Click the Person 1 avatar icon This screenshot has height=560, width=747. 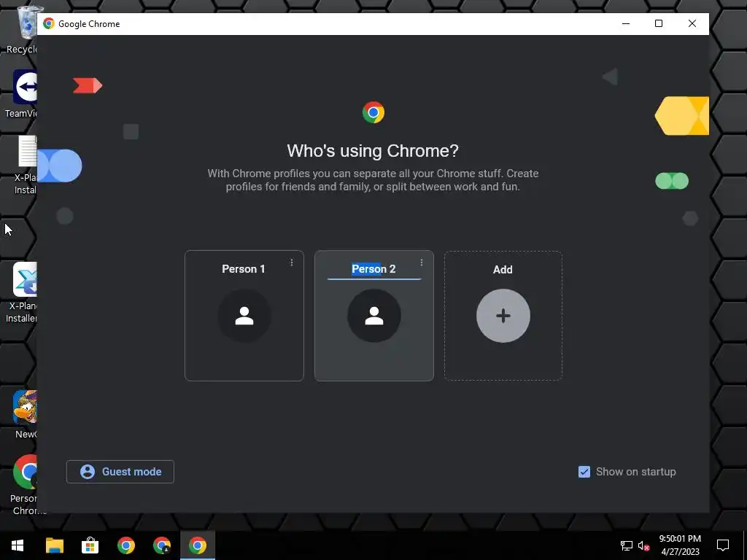(x=244, y=316)
